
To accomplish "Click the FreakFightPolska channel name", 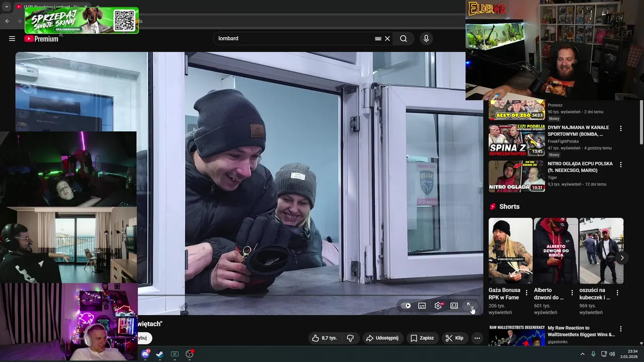I will tap(563, 141).
